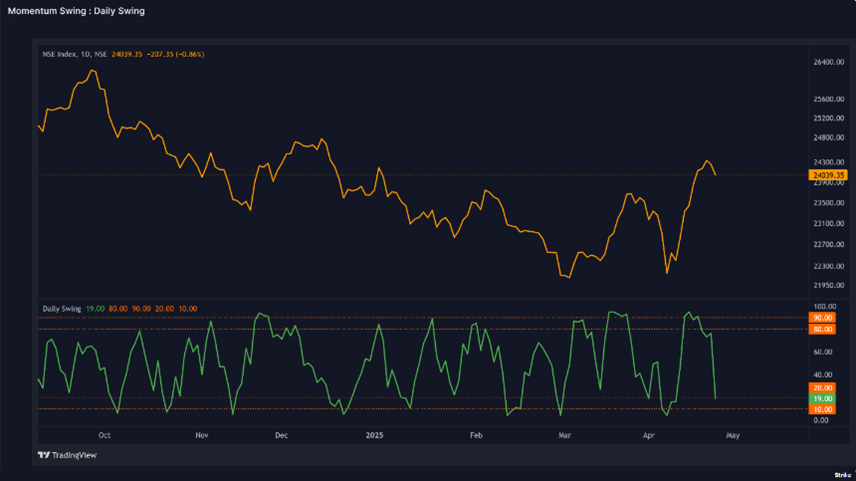Click the Nov label on time axis
856x481 pixels.
(x=201, y=436)
